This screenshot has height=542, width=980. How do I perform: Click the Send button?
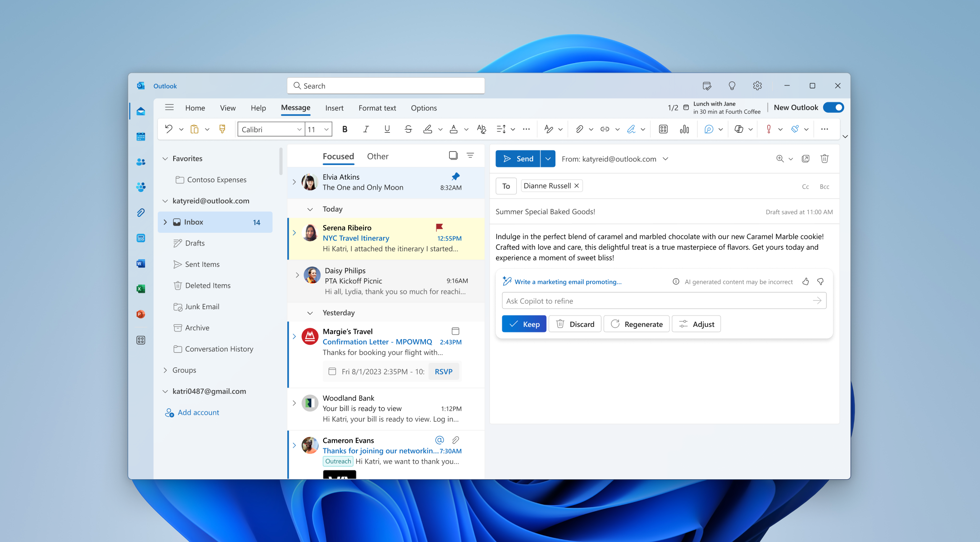pos(518,159)
